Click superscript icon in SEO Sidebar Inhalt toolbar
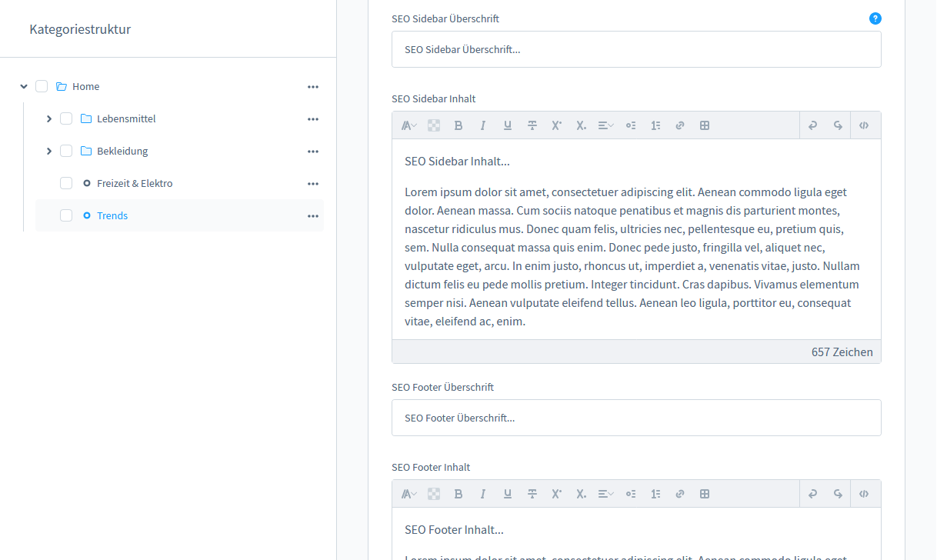 (557, 125)
